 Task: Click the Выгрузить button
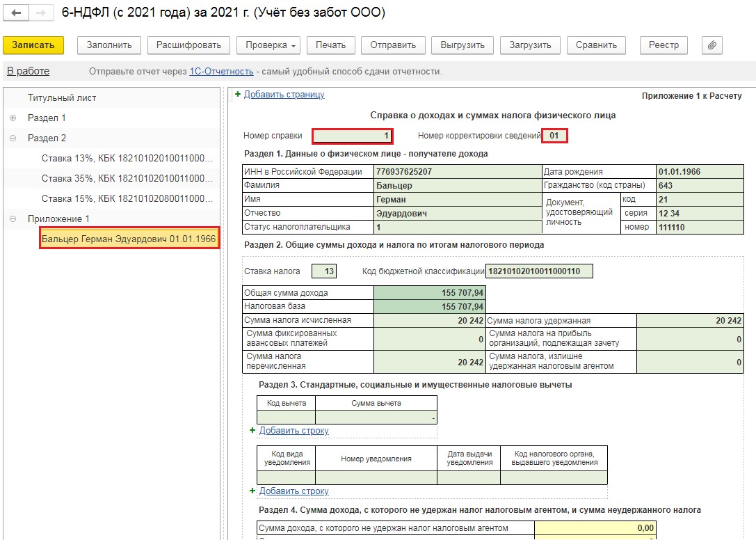tap(463, 45)
